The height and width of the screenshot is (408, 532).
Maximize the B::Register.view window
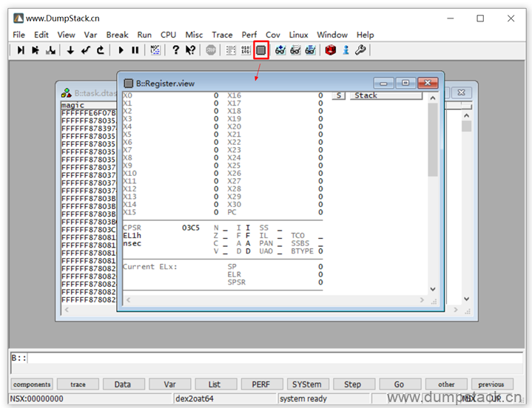pos(405,83)
